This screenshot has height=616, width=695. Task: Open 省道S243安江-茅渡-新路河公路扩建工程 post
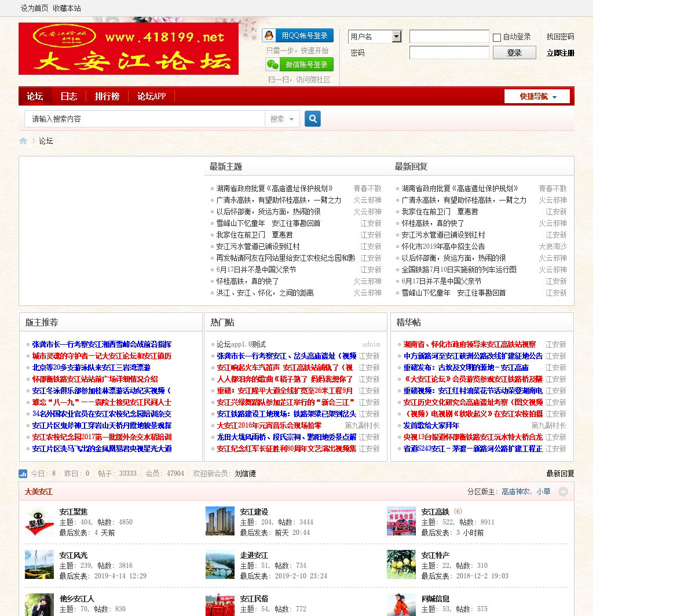click(x=473, y=449)
